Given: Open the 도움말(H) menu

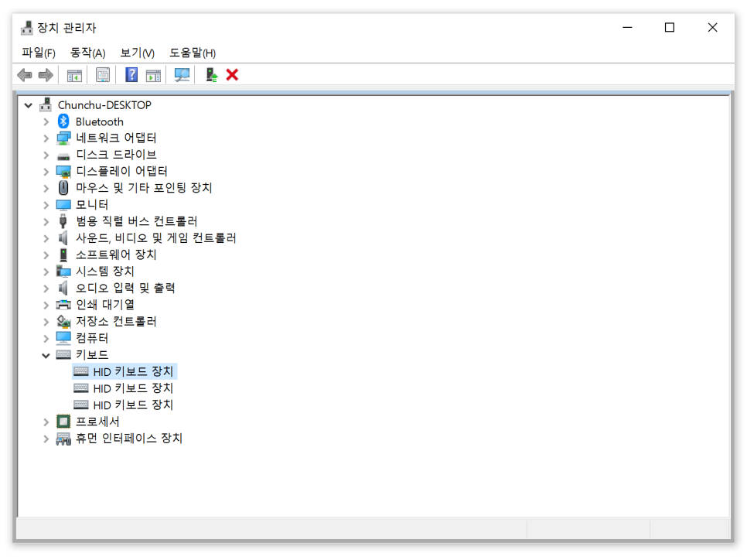Looking at the screenshot, I should [x=193, y=53].
